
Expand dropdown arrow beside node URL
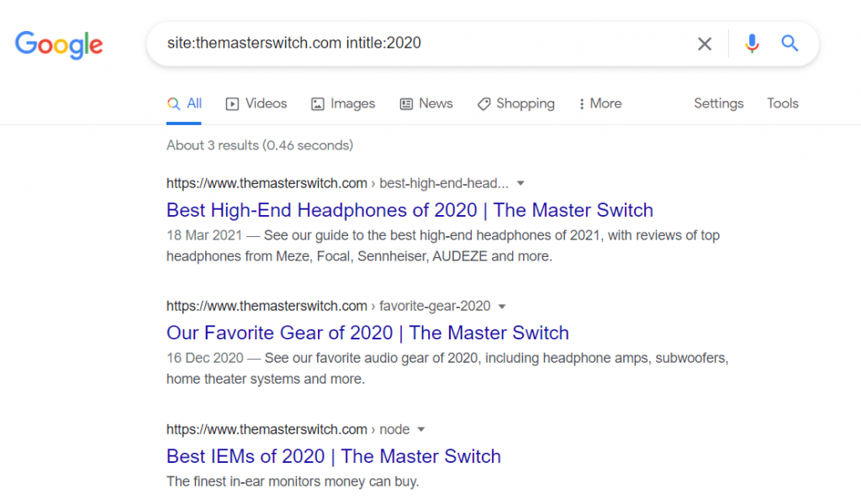pyautogui.click(x=421, y=430)
